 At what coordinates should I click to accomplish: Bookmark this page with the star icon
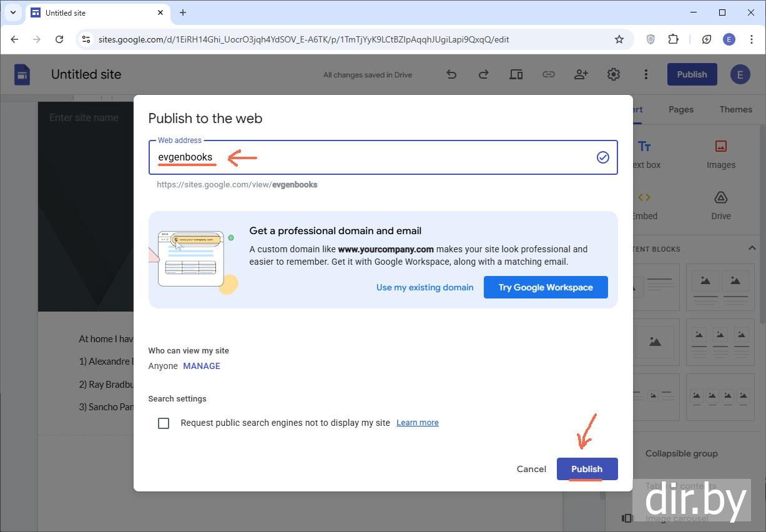(x=619, y=39)
